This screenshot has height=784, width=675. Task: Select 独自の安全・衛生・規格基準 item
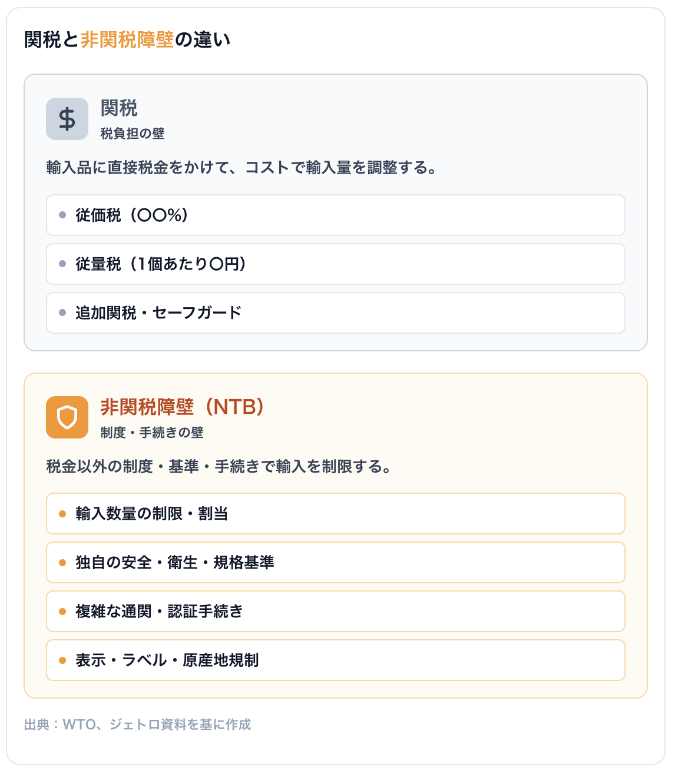coord(336,563)
